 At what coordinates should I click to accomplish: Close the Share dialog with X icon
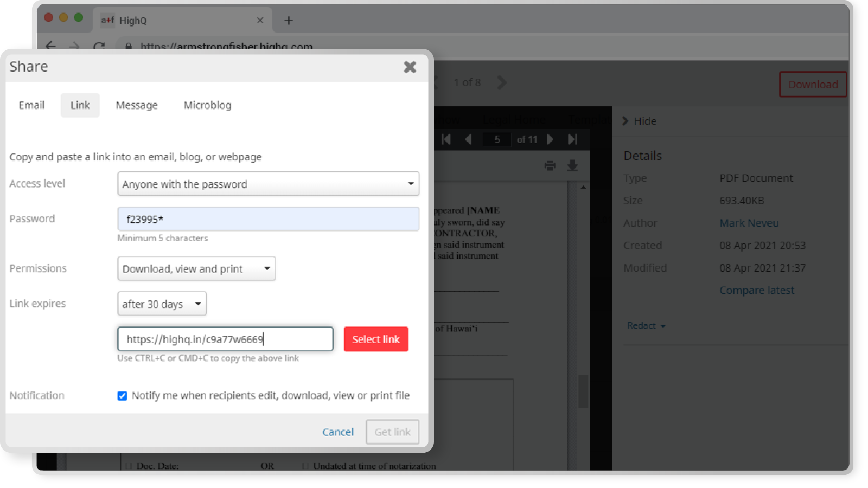[x=410, y=67]
